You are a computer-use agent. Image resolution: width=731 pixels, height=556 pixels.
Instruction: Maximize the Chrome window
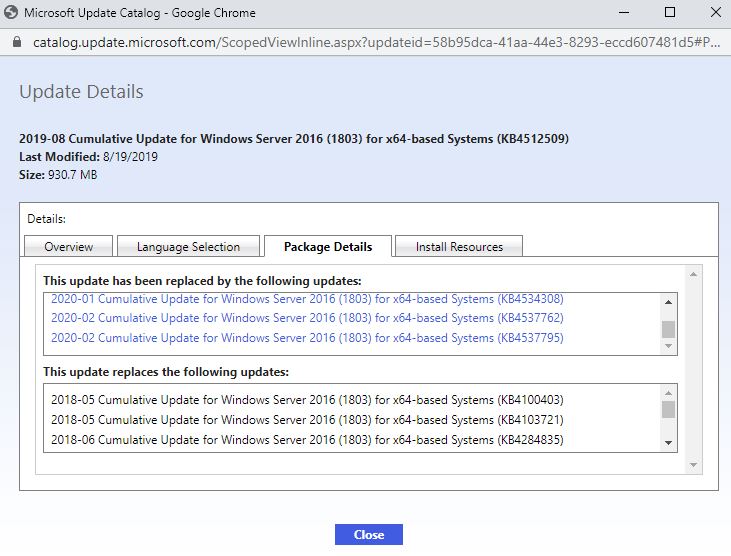point(669,13)
